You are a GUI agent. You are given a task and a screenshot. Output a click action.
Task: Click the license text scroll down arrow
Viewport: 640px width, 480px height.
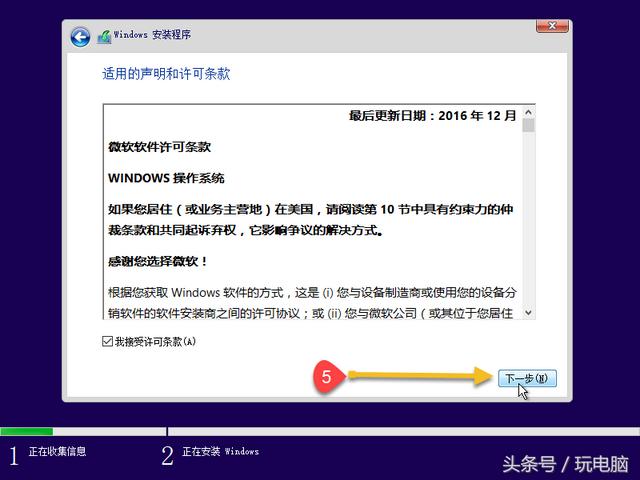tap(529, 313)
